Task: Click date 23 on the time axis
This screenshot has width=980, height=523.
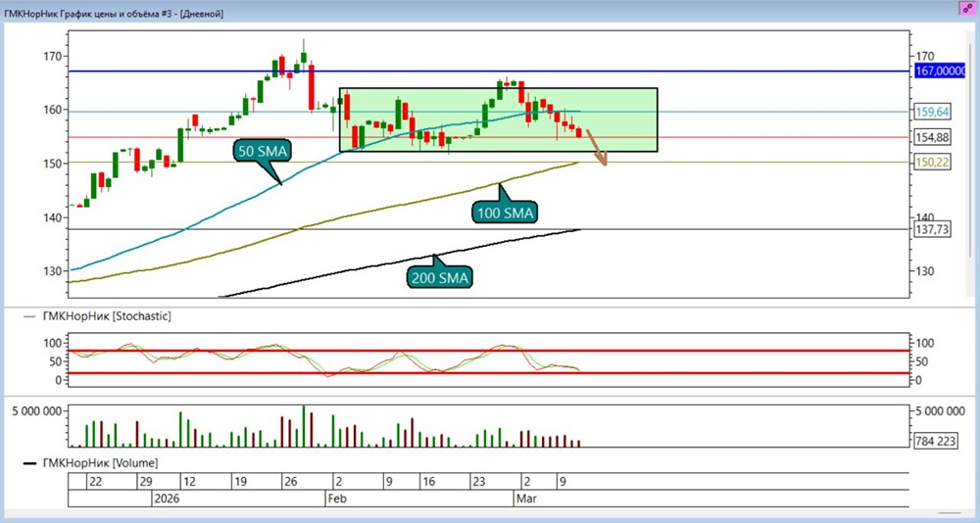Action: [479, 482]
